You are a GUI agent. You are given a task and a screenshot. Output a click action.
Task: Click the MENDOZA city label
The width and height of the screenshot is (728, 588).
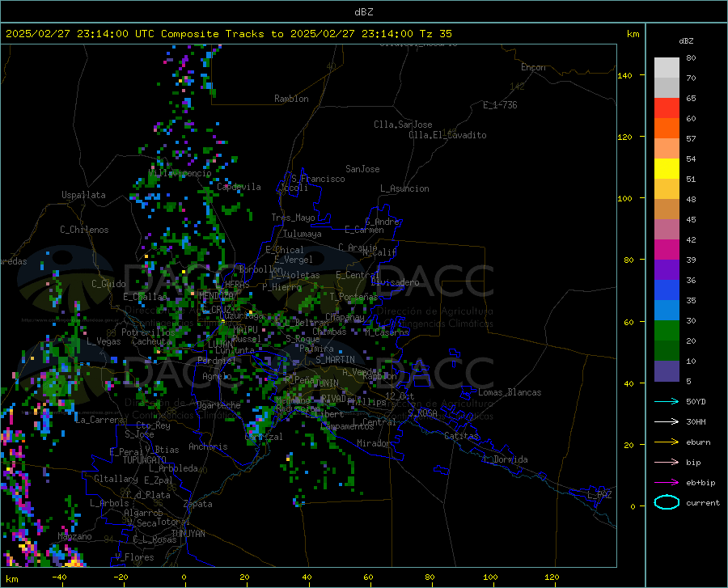pyautogui.click(x=216, y=295)
